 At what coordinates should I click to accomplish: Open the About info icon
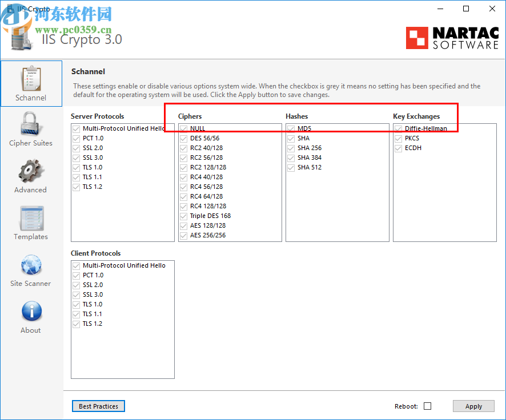click(31, 312)
